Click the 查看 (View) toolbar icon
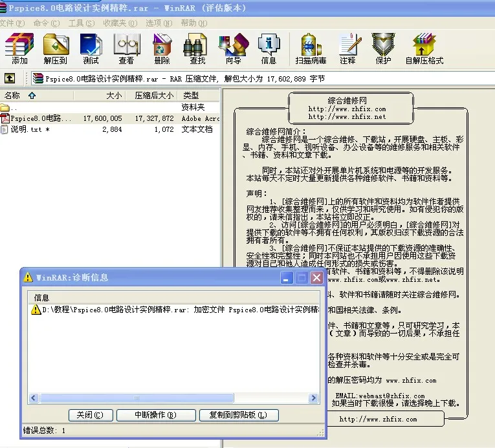 [127, 48]
